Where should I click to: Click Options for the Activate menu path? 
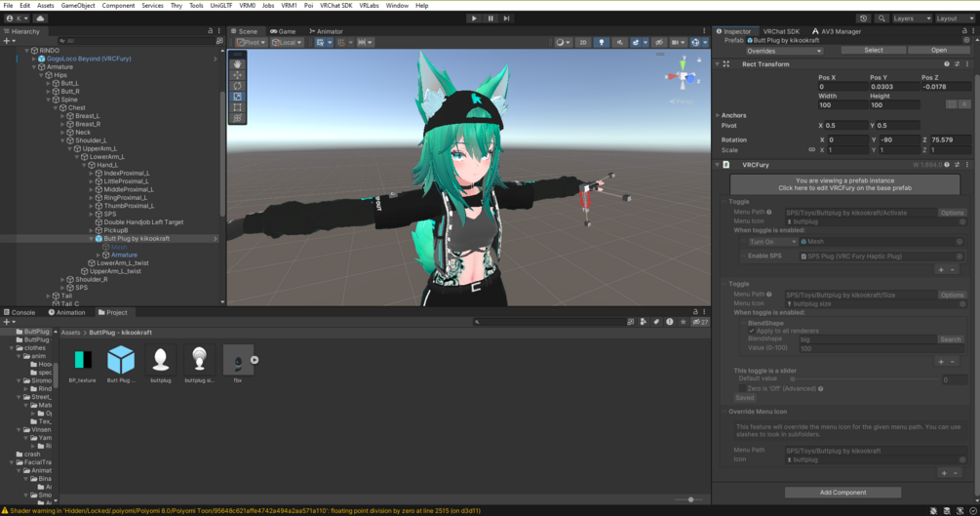[x=952, y=213]
